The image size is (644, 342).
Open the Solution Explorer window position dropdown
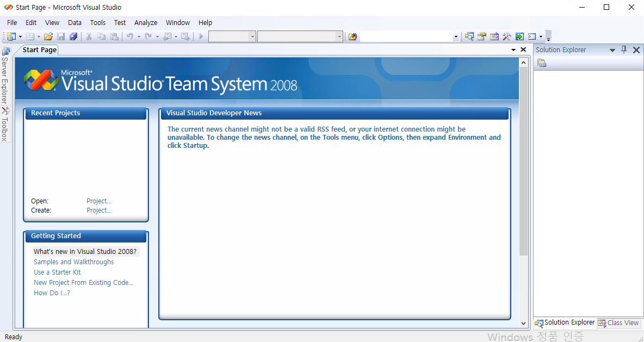612,50
